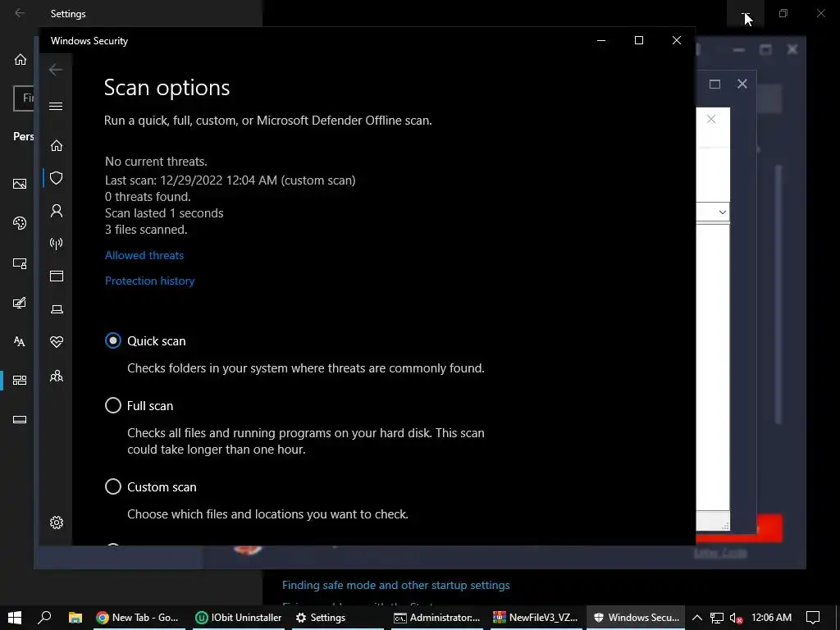
Task: Open Fonts icon in Settings sidebar
Action: click(20, 341)
